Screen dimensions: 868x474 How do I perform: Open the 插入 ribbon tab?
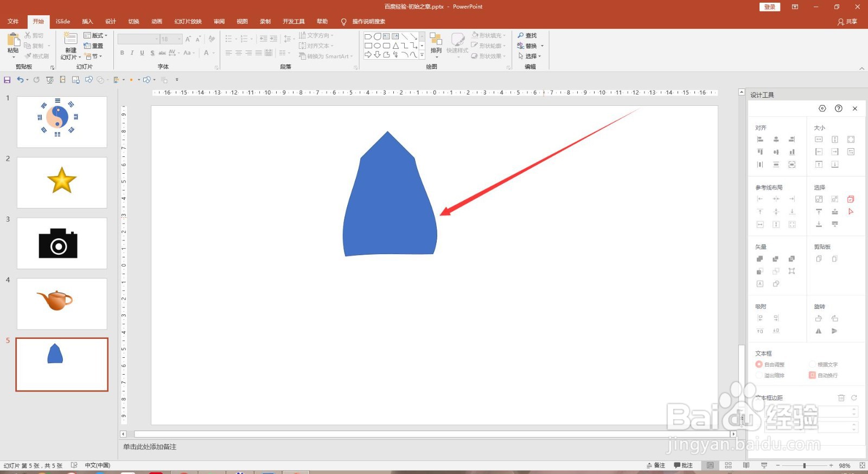[87, 22]
